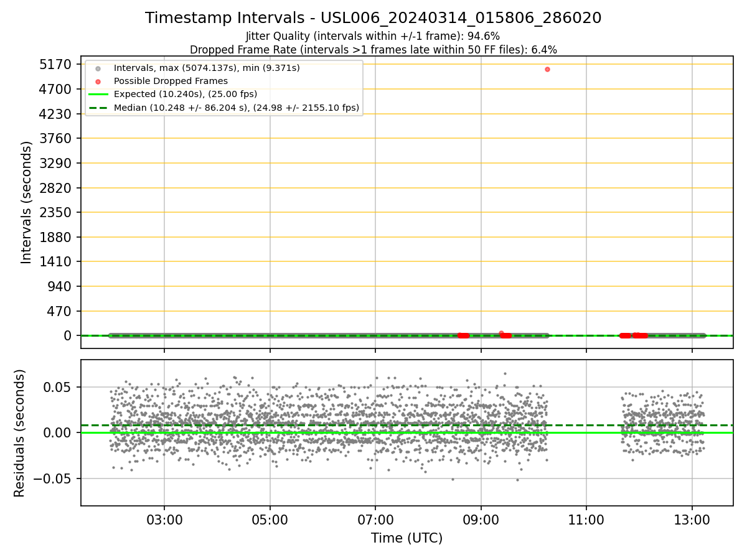
Task: Click the legend entry 'Intervals, max (5074.137s), min (9.371s)'
Action: tap(207, 68)
